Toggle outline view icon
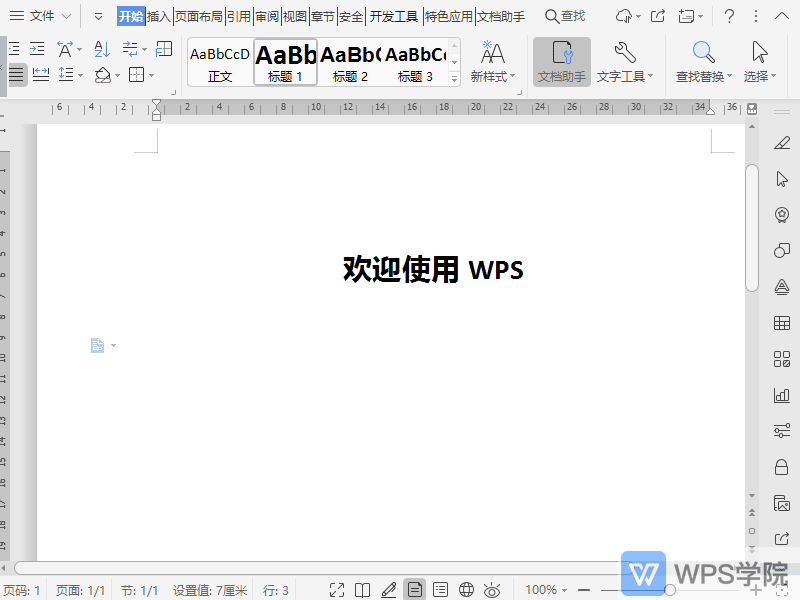800x600 pixels. click(x=440, y=590)
